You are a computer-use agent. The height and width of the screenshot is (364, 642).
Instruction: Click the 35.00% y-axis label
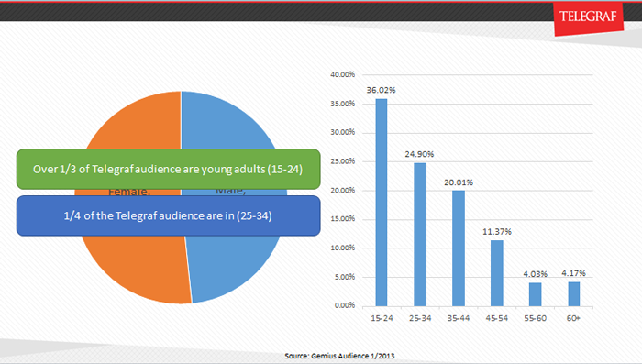pyautogui.click(x=343, y=104)
